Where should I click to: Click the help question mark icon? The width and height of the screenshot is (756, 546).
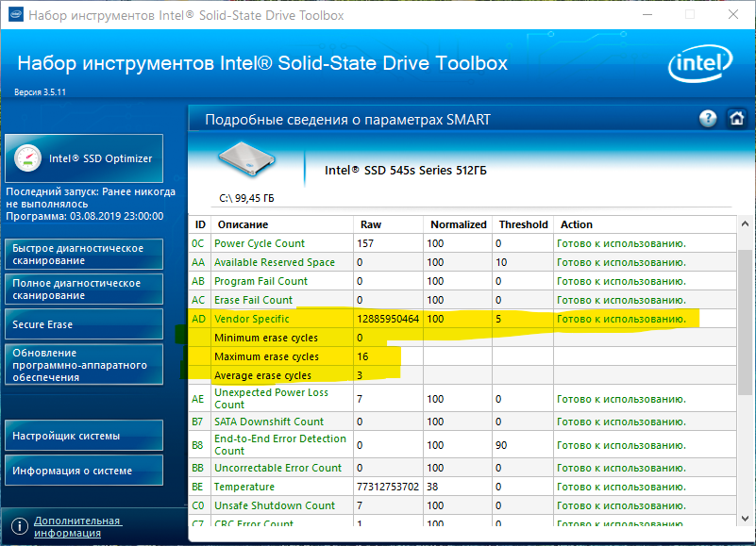[708, 119]
